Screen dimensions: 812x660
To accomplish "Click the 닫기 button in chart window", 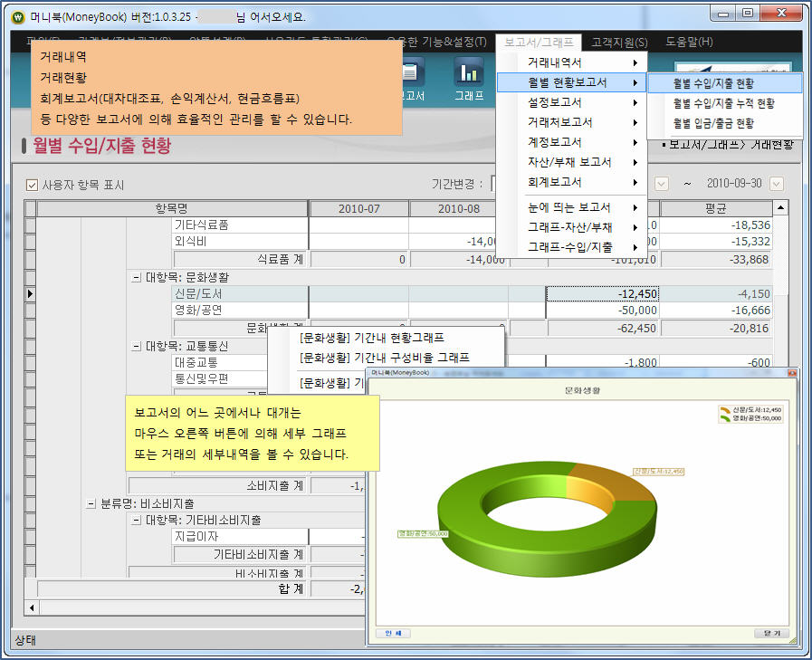I will [x=770, y=633].
